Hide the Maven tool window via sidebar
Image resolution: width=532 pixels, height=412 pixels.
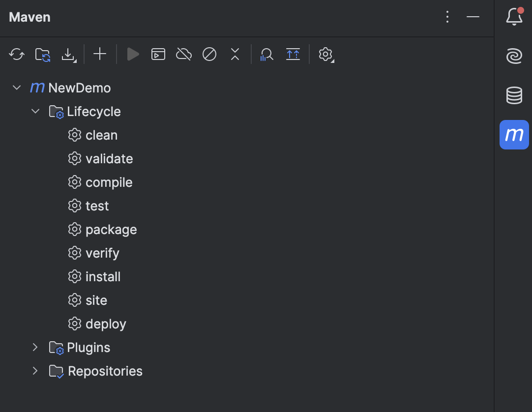point(514,134)
